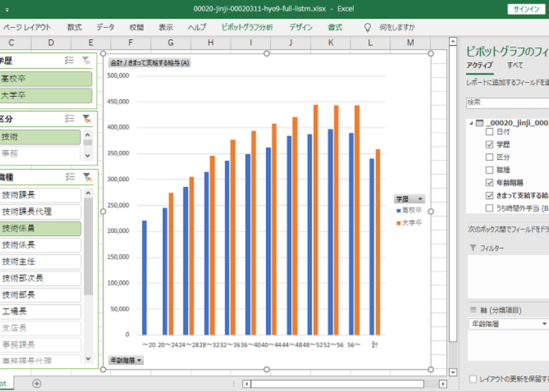
Task: Open 年齢階層 dropdown in axis area
Action: (544, 324)
